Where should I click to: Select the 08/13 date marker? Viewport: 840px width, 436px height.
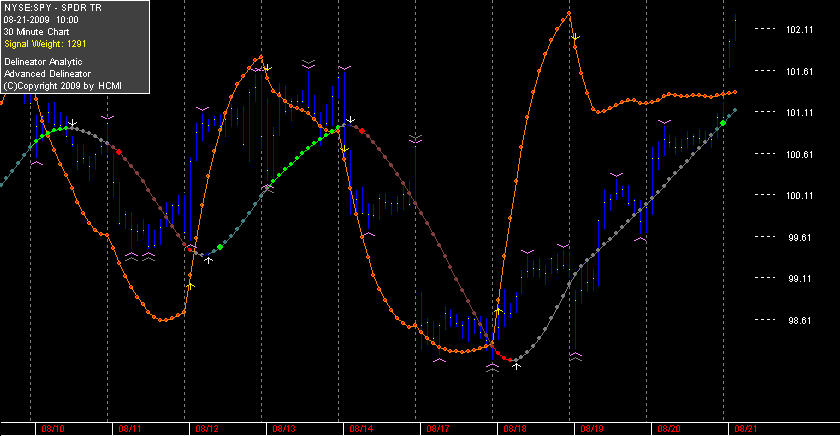(x=284, y=429)
